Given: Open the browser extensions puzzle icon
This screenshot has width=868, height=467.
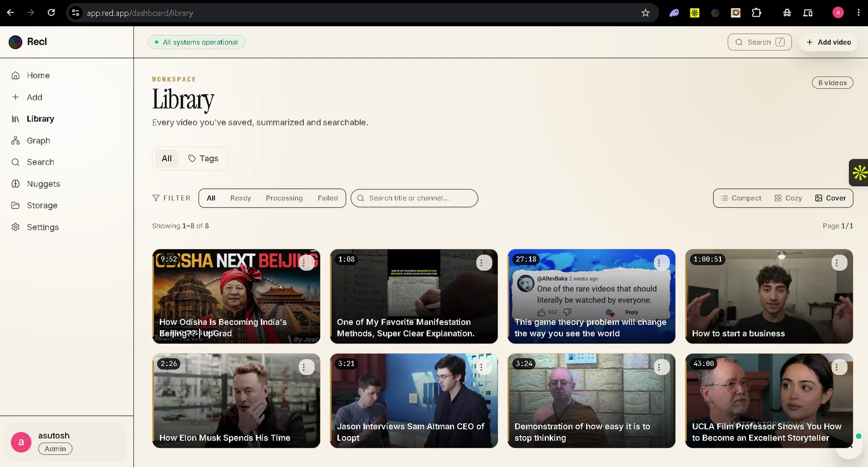Looking at the screenshot, I should coord(756,12).
